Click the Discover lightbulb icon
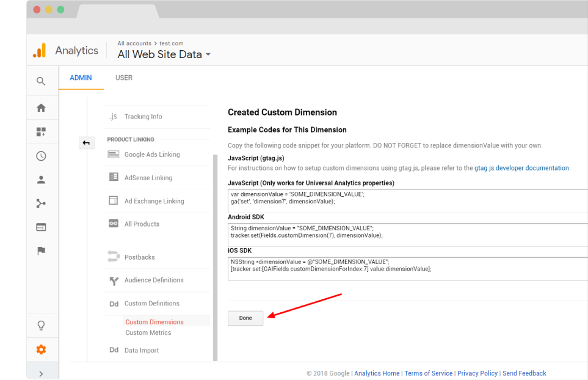588x380 pixels. [x=41, y=325]
